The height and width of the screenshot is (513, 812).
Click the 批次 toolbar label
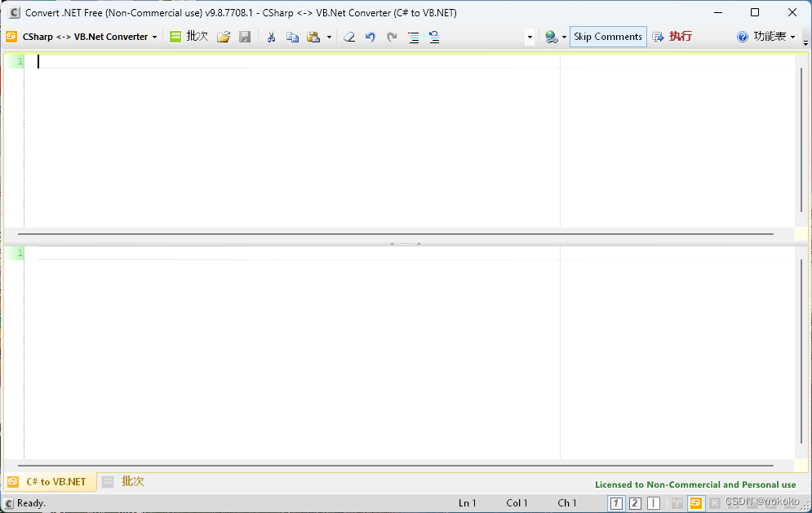(x=197, y=36)
